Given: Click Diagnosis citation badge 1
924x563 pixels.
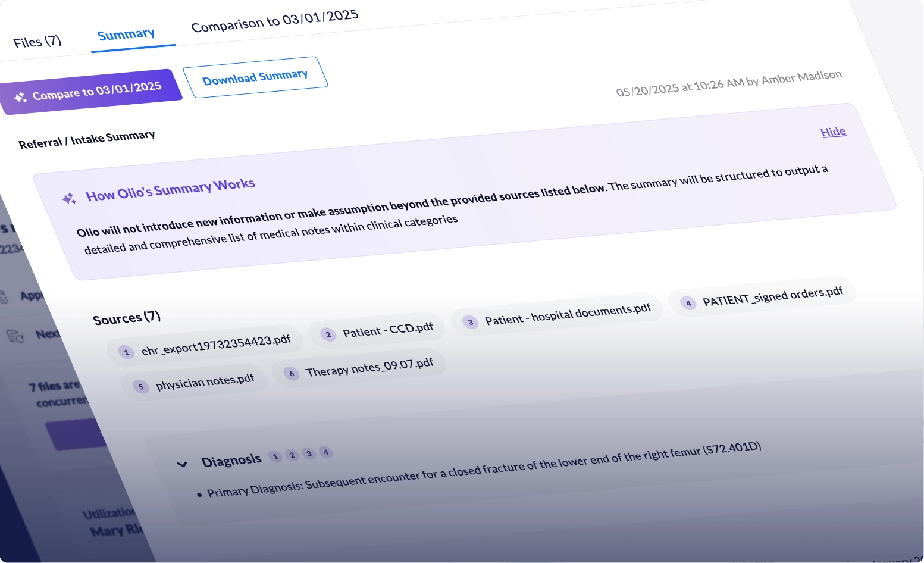Looking at the screenshot, I should click(275, 456).
